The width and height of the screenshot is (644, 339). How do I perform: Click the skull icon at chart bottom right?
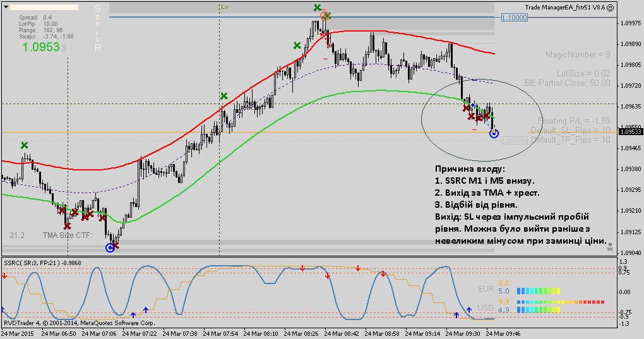(610, 247)
